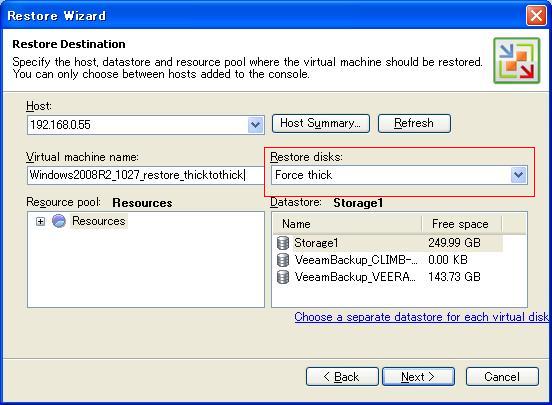Expand the Resources tree node

click(x=40, y=222)
